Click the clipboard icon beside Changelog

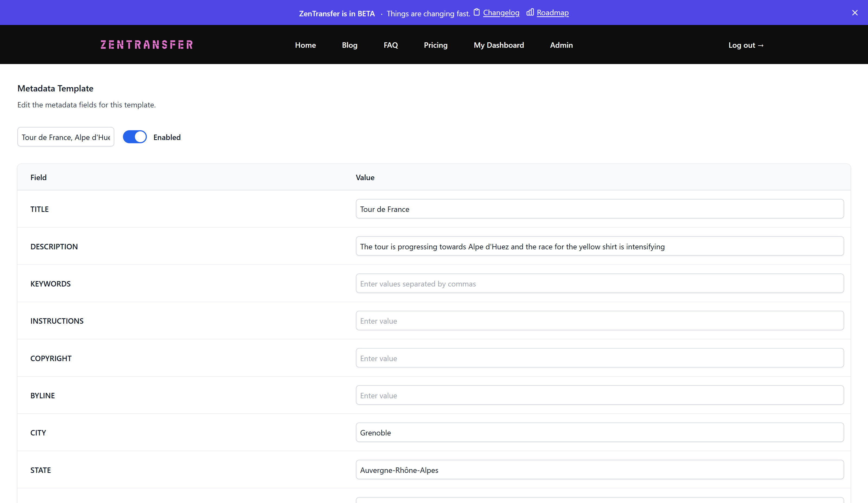(476, 12)
